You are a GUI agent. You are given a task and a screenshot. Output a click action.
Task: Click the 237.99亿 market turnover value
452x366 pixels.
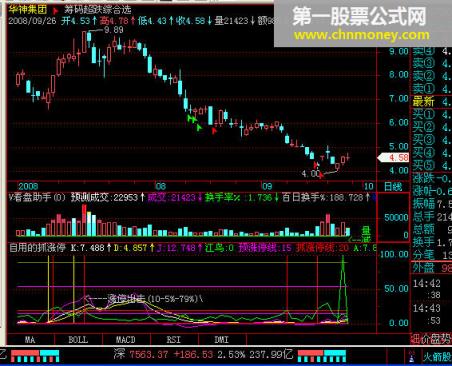coord(271,355)
